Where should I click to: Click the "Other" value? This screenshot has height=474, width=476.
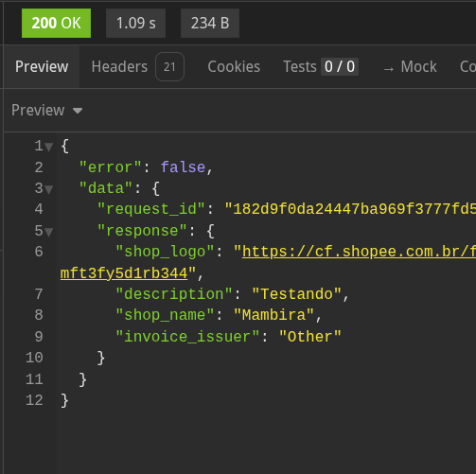coord(310,337)
